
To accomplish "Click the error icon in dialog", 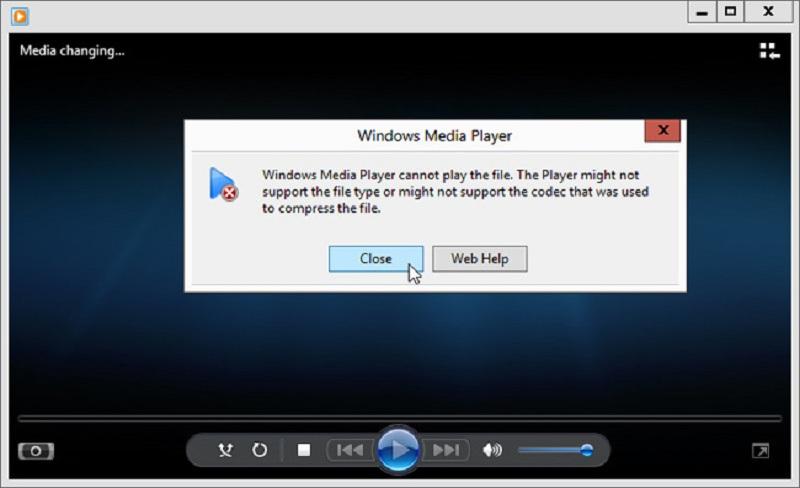I will click(x=223, y=185).
